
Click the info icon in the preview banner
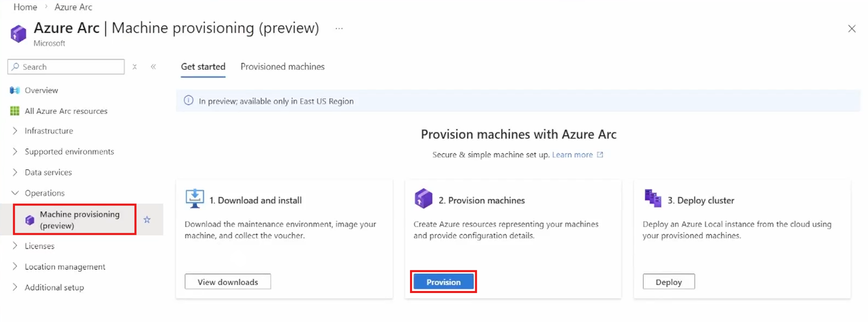point(188,101)
